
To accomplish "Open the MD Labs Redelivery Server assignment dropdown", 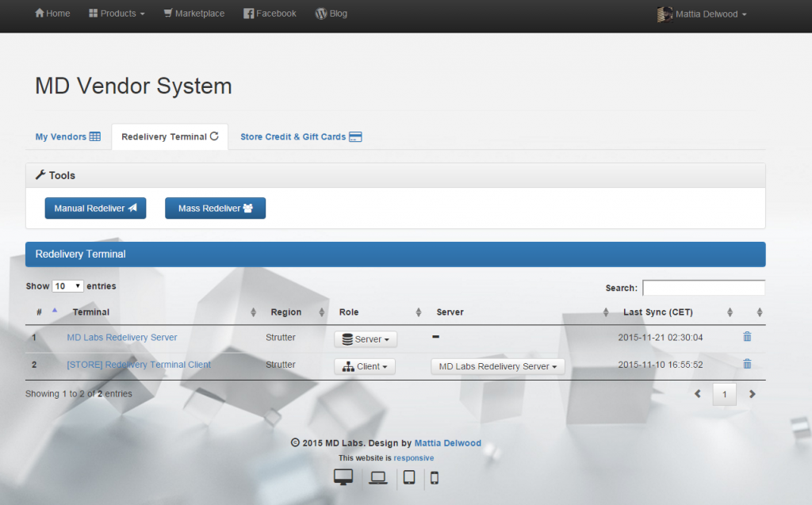I will tap(497, 366).
